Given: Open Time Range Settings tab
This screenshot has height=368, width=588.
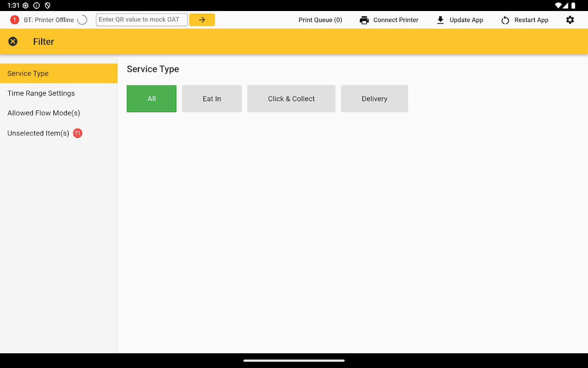Looking at the screenshot, I should 59,93.
